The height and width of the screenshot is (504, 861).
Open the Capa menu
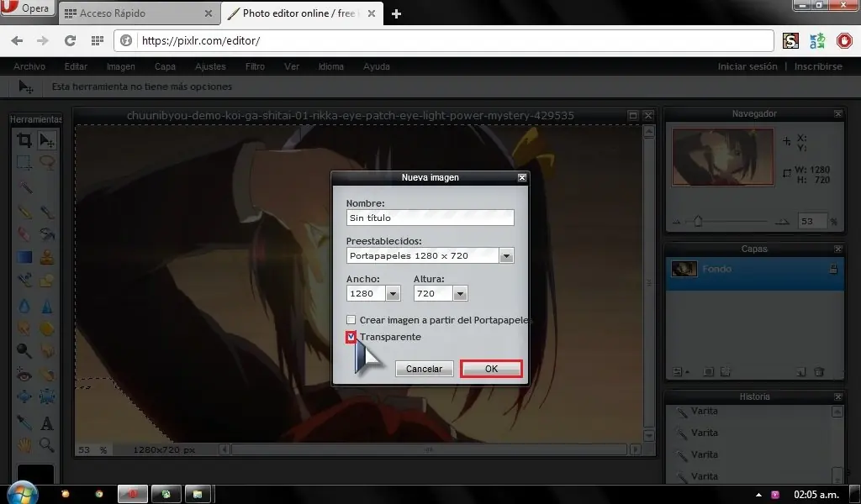click(x=165, y=66)
